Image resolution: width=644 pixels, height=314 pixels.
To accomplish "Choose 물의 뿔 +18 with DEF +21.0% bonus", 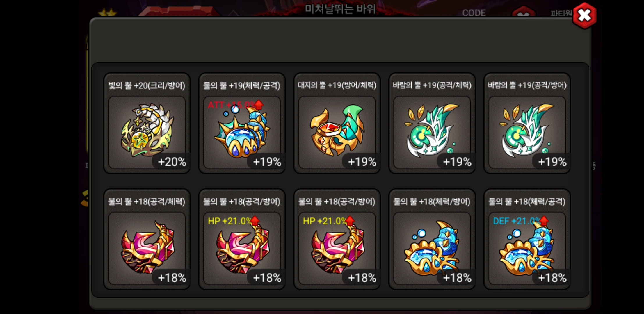I will [x=527, y=239].
